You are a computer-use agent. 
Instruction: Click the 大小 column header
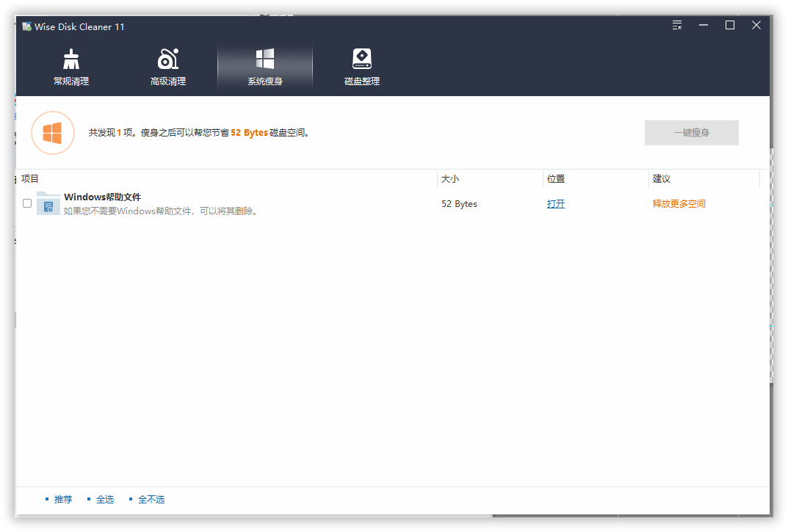pos(449,179)
